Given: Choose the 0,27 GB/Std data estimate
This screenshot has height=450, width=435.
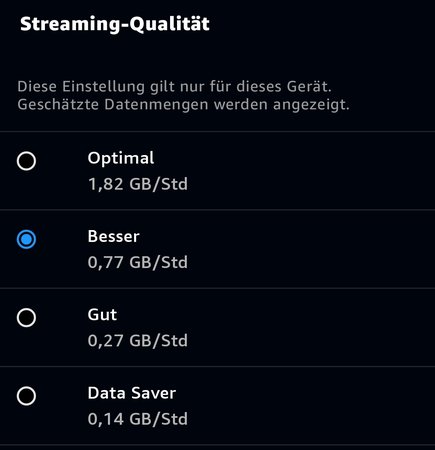Looking at the screenshot, I should point(138,341).
